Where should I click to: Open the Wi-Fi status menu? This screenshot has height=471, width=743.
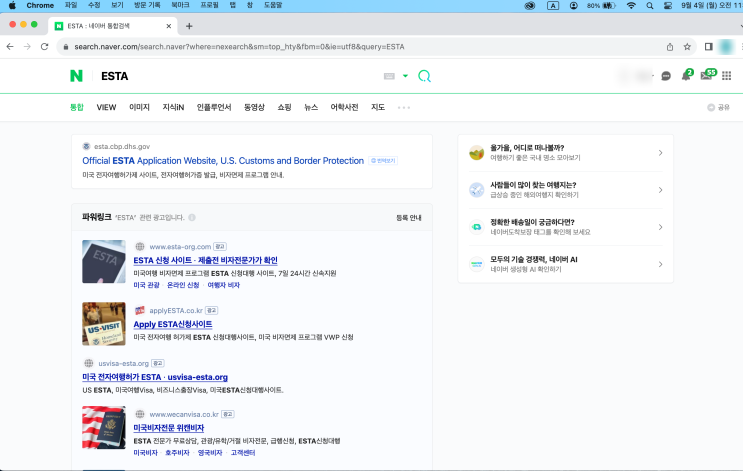(631, 5)
